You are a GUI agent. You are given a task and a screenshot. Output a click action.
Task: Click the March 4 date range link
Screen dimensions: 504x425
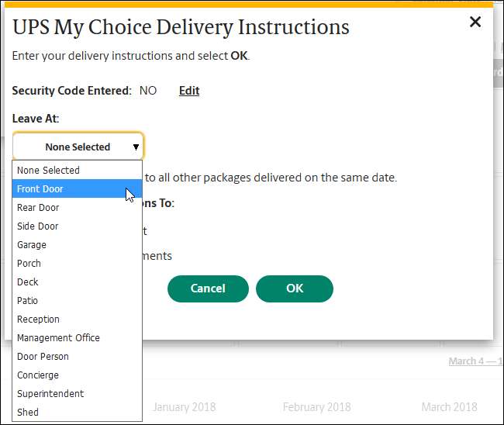[475, 361]
